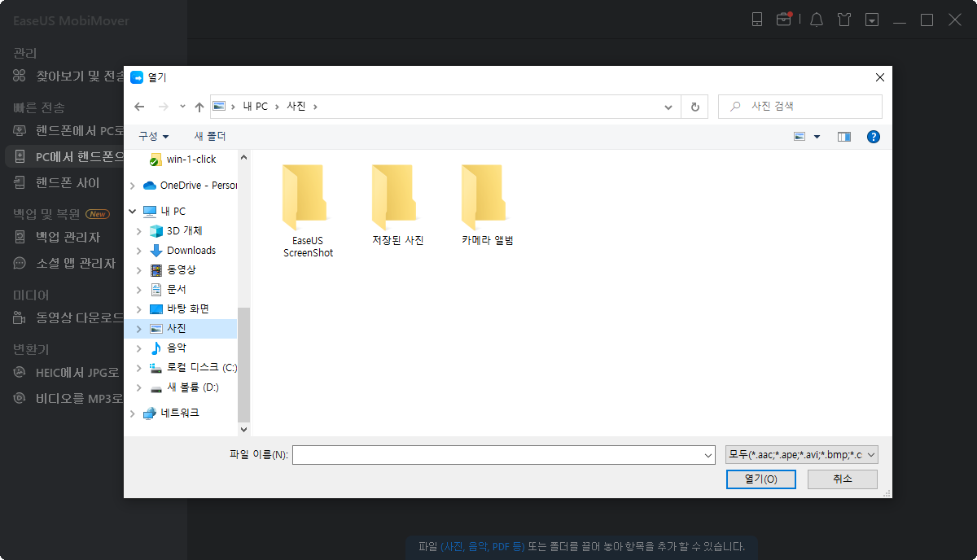Select 핸드폰 사이 in MobiMover sidebar
Screen dimensions: 977x560
(56, 183)
